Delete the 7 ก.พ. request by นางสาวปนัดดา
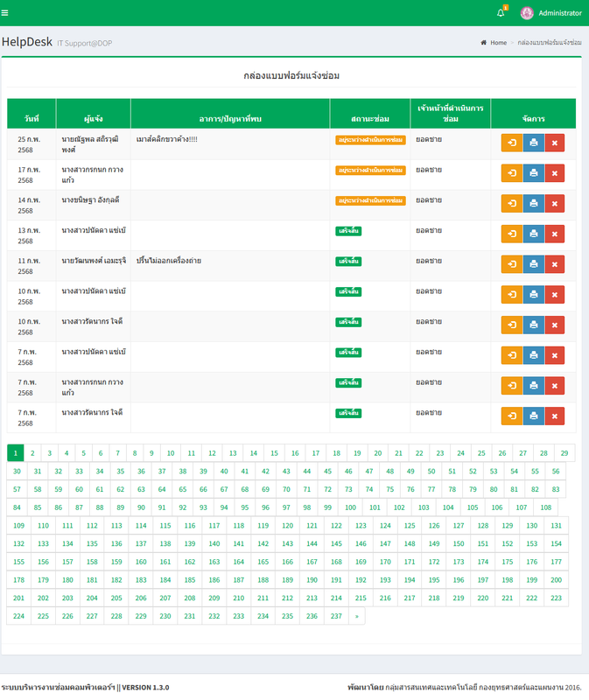589x700 pixels. [555, 355]
